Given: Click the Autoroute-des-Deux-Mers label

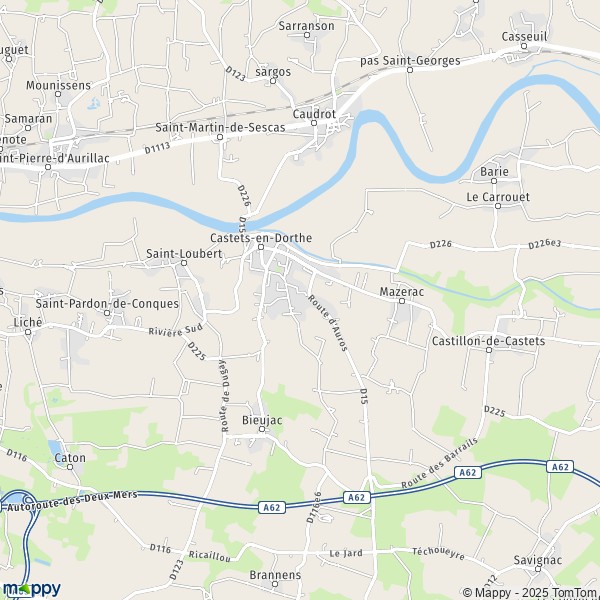Looking at the screenshot, I should (72, 501).
